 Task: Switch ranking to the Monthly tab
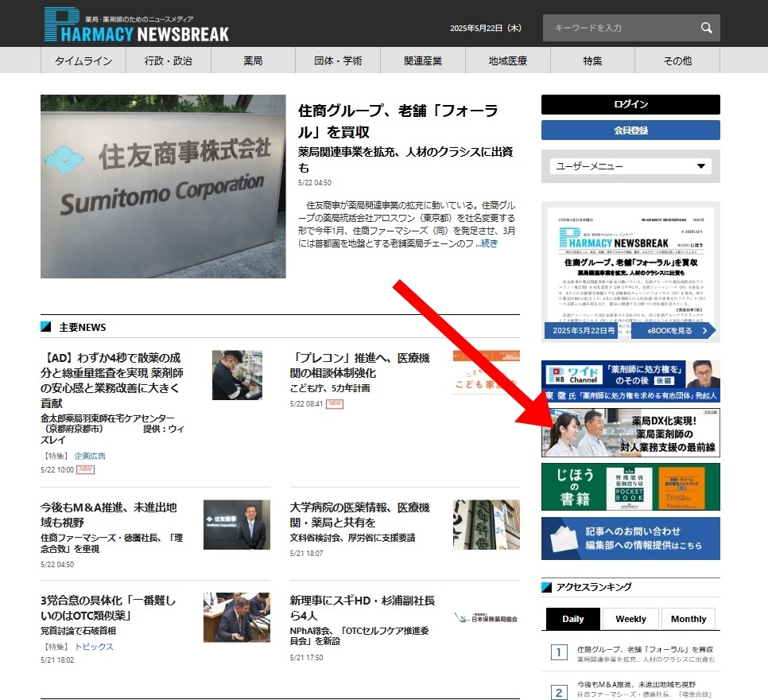(x=688, y=619)
